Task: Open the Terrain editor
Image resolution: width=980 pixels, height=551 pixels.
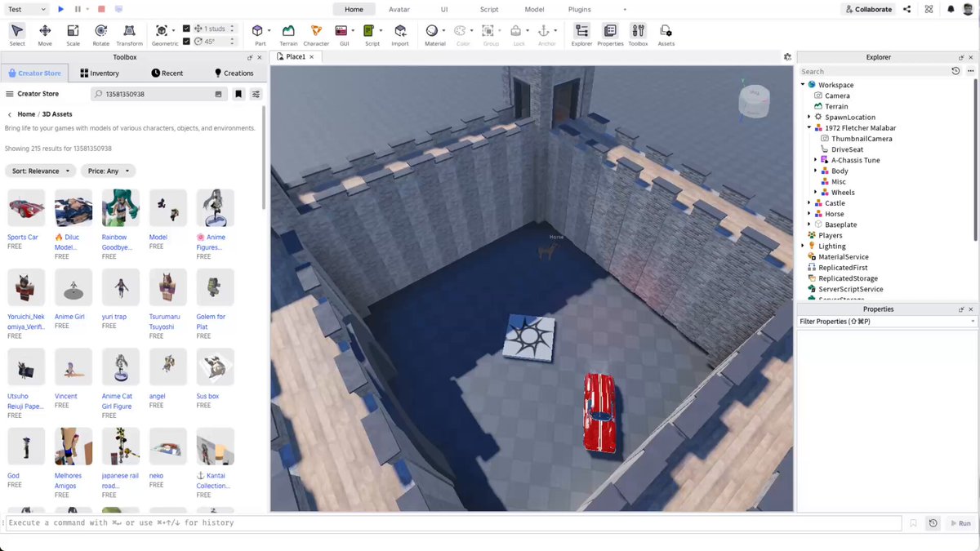Action: [288, 34]
